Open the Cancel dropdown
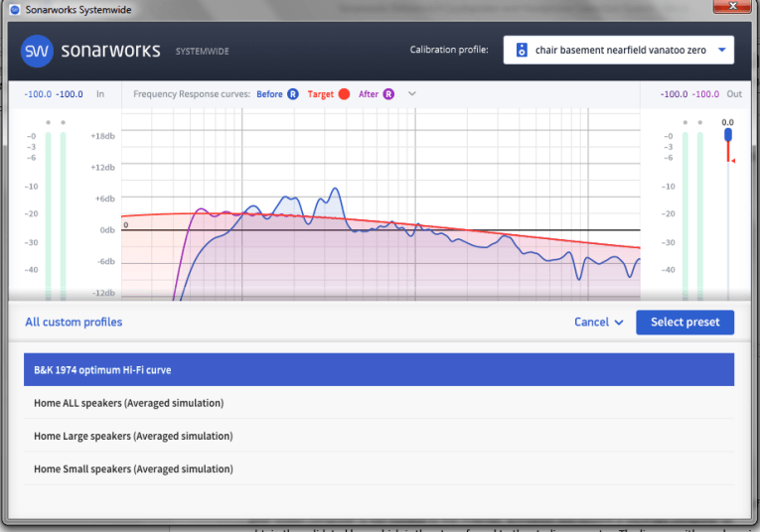 coord(599,323)
